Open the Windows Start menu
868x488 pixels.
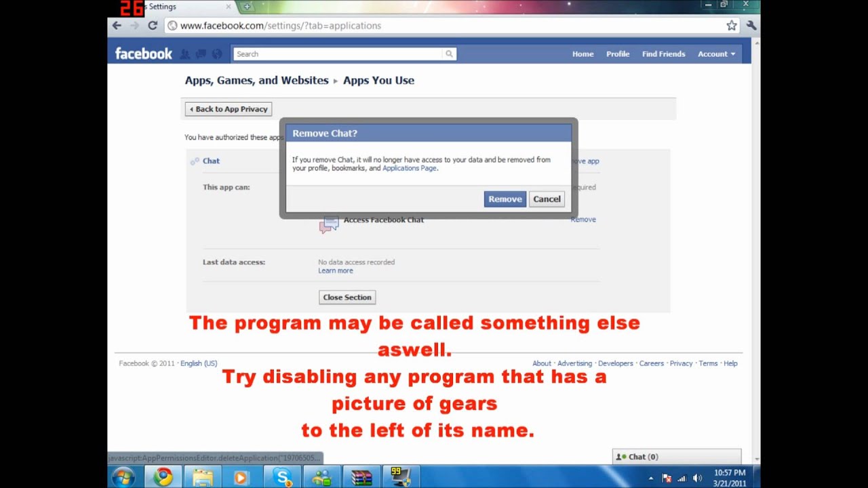(x=123, y=477)
